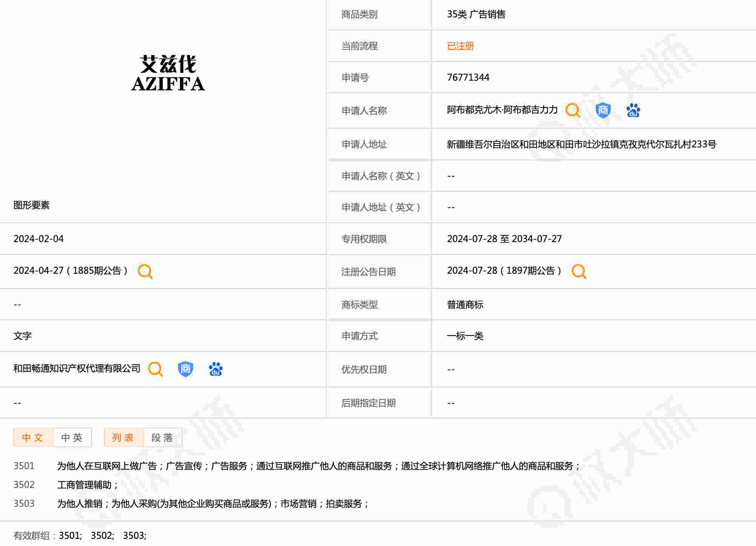Click search icon next to 1885期公告

tap(145, 271)
